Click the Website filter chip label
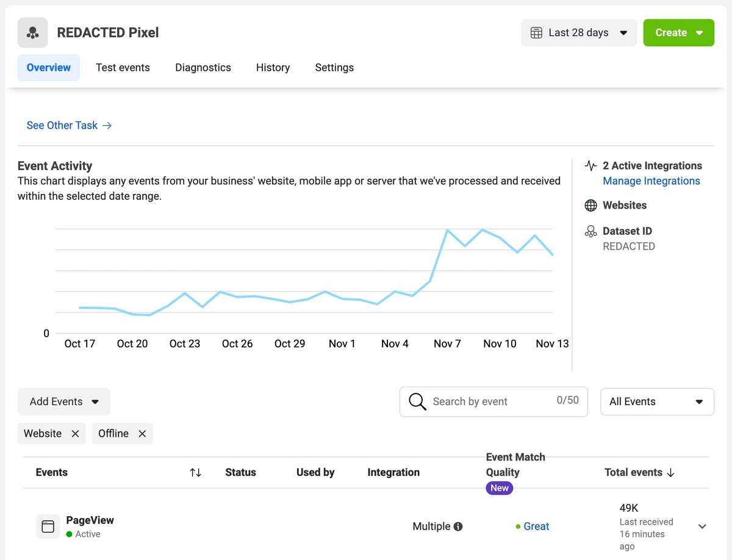 click(43, 434)
